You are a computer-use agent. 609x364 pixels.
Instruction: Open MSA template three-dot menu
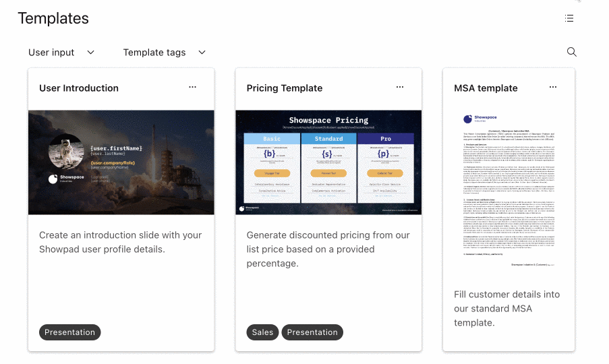point(552,88)
